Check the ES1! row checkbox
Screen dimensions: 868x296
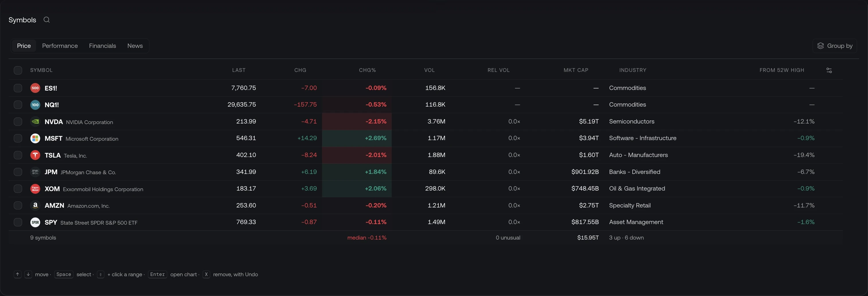18,88
